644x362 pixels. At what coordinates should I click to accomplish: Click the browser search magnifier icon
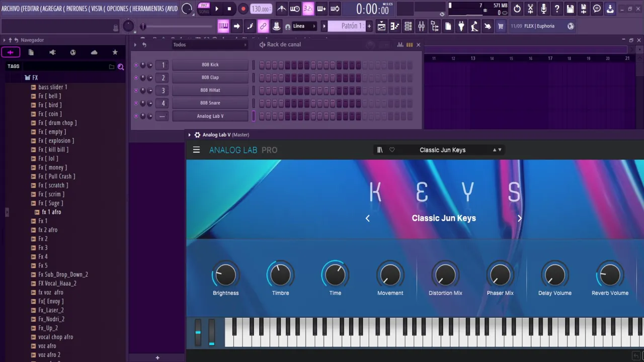pos(121,66)
